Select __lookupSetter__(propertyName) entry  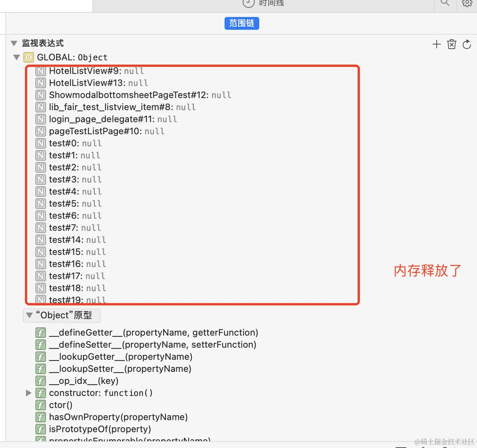tap(113, 369)
